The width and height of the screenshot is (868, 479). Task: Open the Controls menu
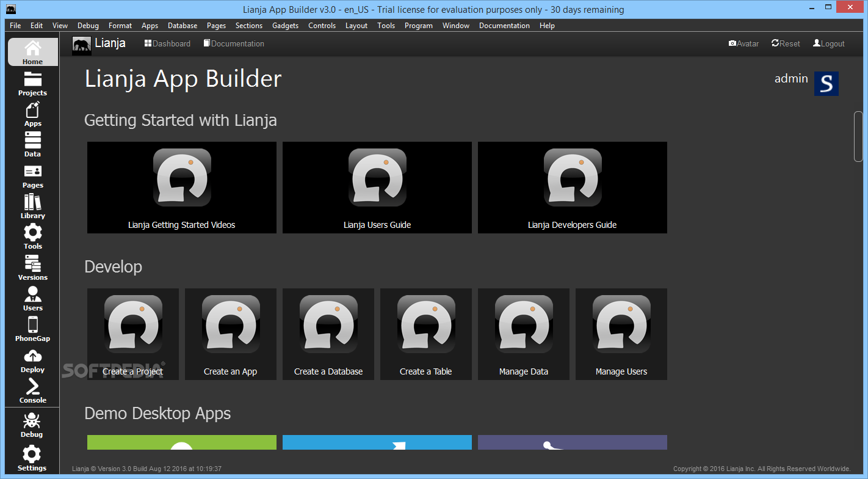pyautogui.click(x=322, y=26)
